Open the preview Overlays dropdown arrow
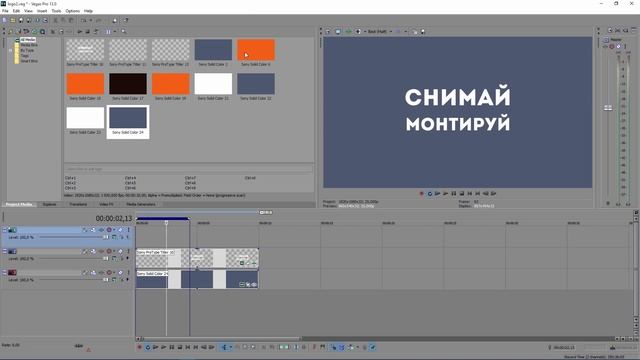This screenshot has width=640, height=360. coord(405,31)
